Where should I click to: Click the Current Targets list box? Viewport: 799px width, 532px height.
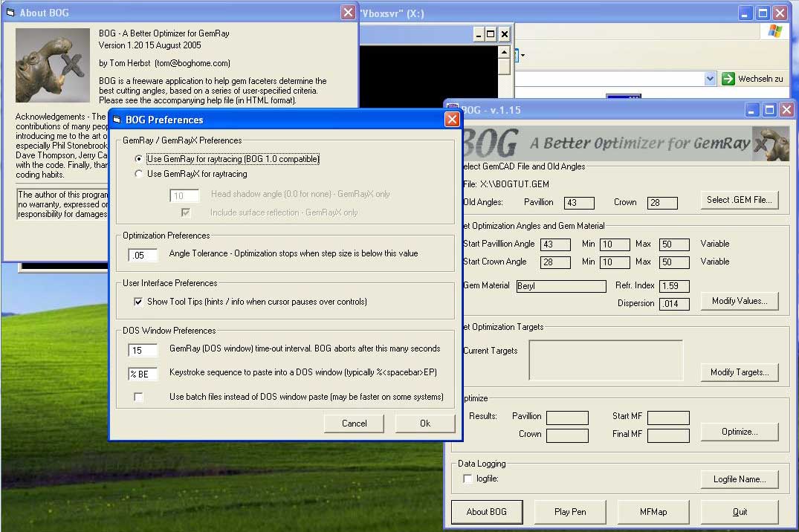[606, 361]
